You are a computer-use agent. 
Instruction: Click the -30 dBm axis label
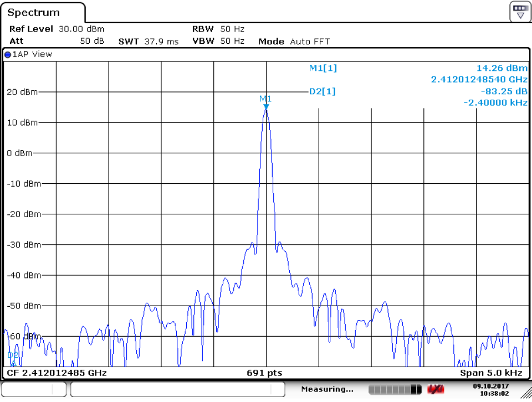coord(24,245)
